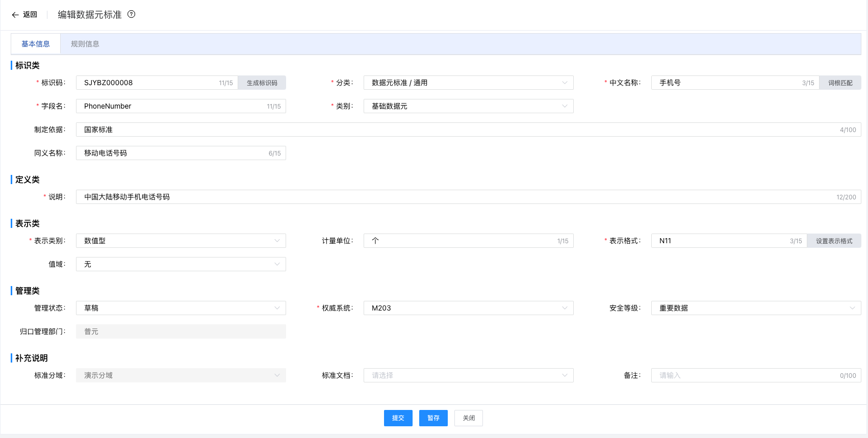Click the back arrow icon
868x438 pixels.
coord(15,15)
